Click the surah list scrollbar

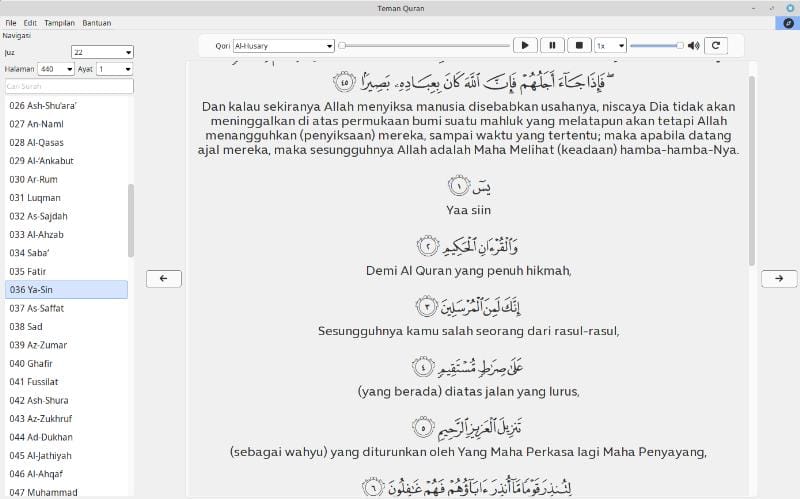(131, 220)
